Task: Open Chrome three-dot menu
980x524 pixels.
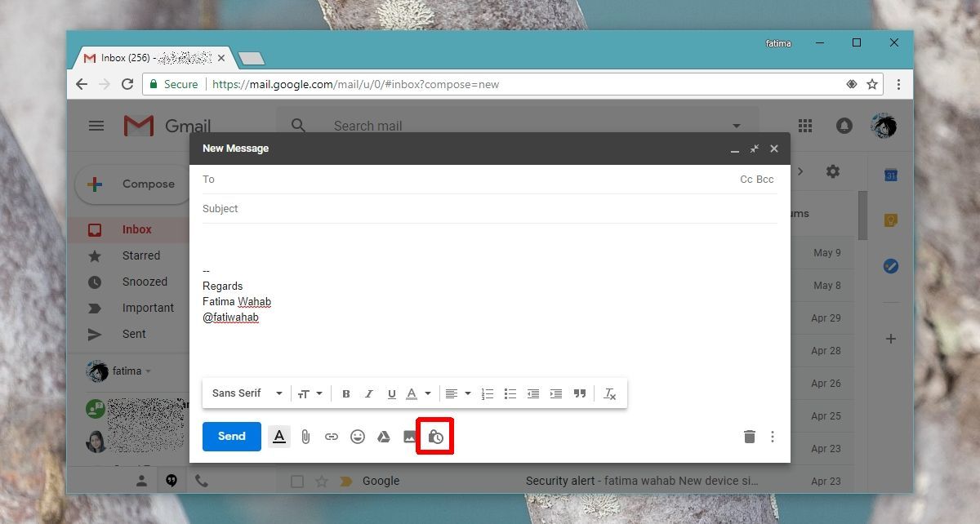Action: 898,84
